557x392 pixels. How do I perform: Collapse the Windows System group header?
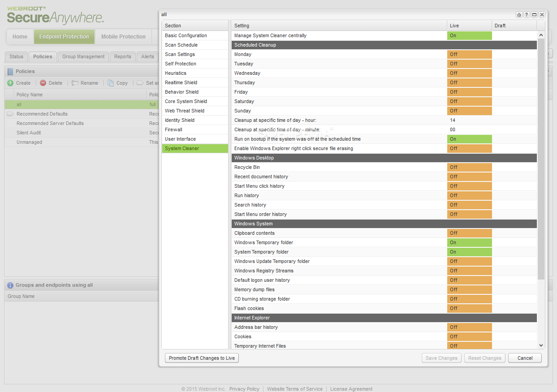tap(384, 224)
